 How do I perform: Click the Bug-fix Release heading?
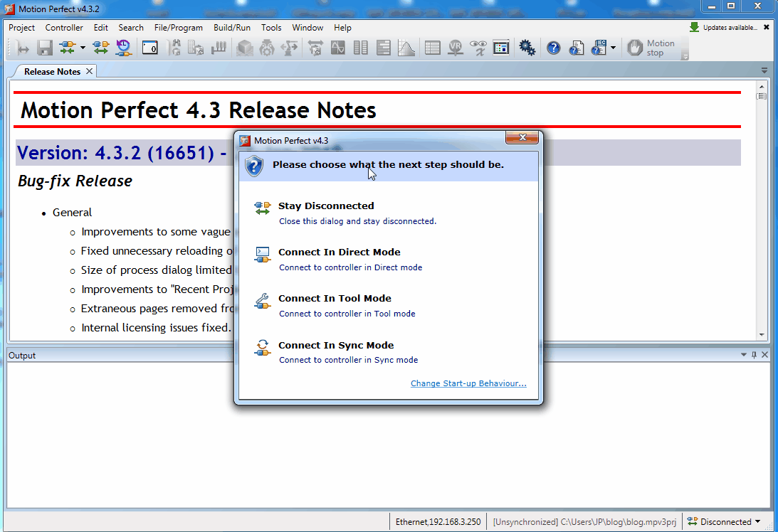[x=75, y=181]
